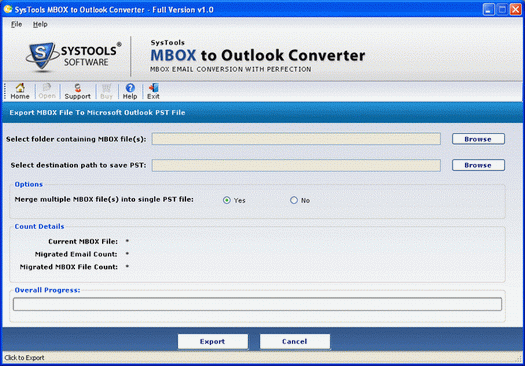
Task: Click the 'Count Details' group label
Action: (39, 226)
